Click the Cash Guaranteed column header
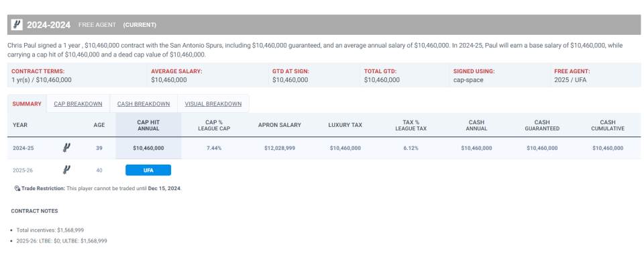644x260 pixels. [542, 125]
